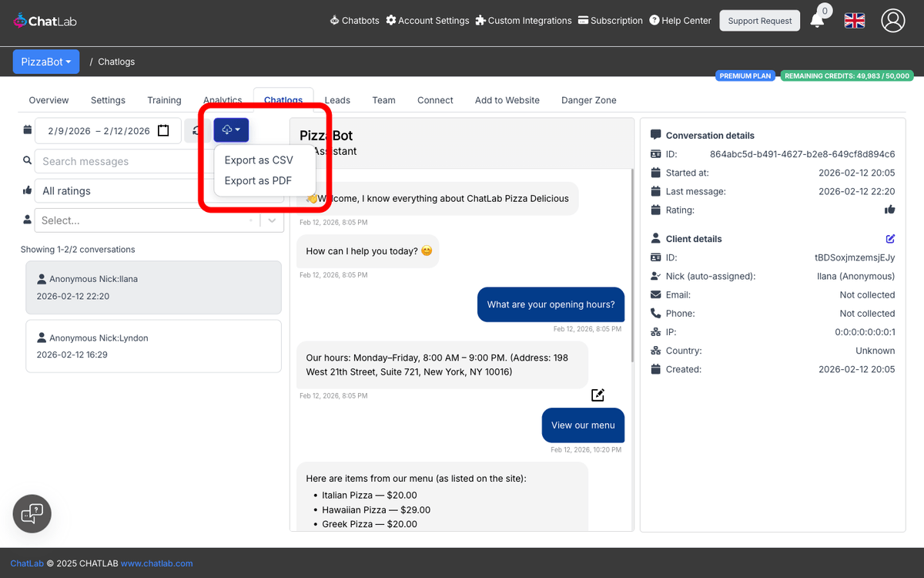Choose Export as CSV from the menu
Viewport: 924px width, 578px height.
point(259,160)
